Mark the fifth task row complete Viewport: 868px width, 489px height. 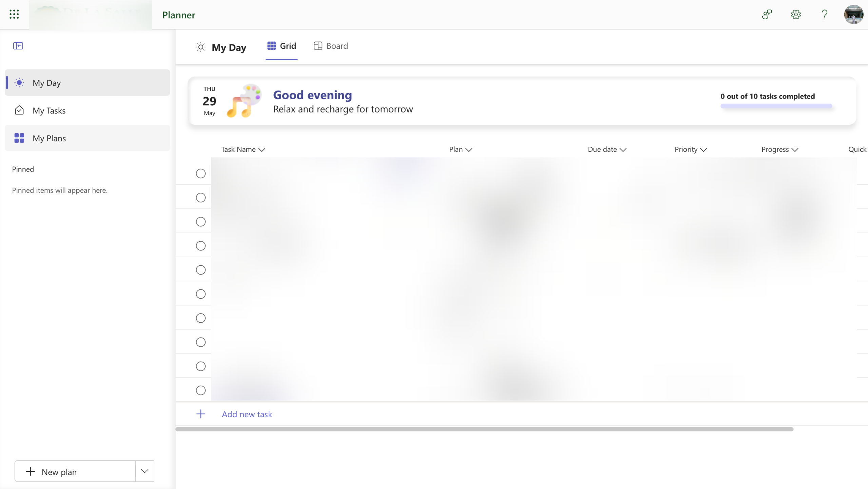pyautogui.click(x=201, y=270)
